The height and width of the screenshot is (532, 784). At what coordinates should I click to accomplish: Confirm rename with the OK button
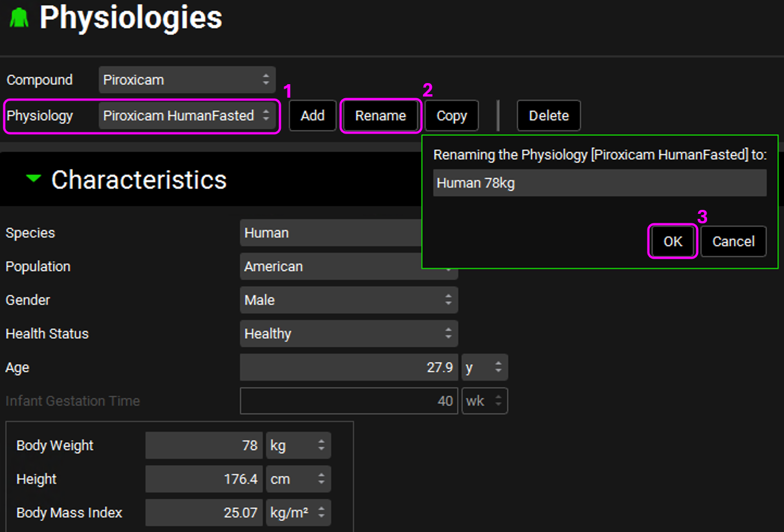tap(672, 241)
